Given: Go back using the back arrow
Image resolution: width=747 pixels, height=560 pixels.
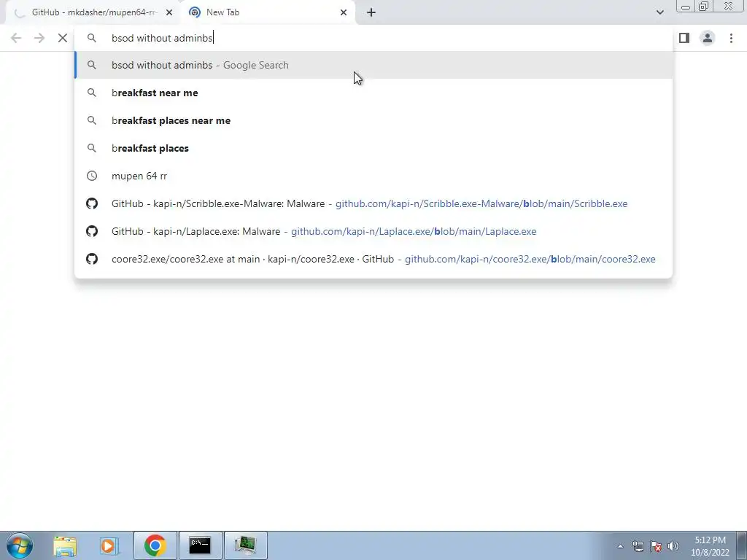Looking at the screenshot, I should (x=16, y=38).
